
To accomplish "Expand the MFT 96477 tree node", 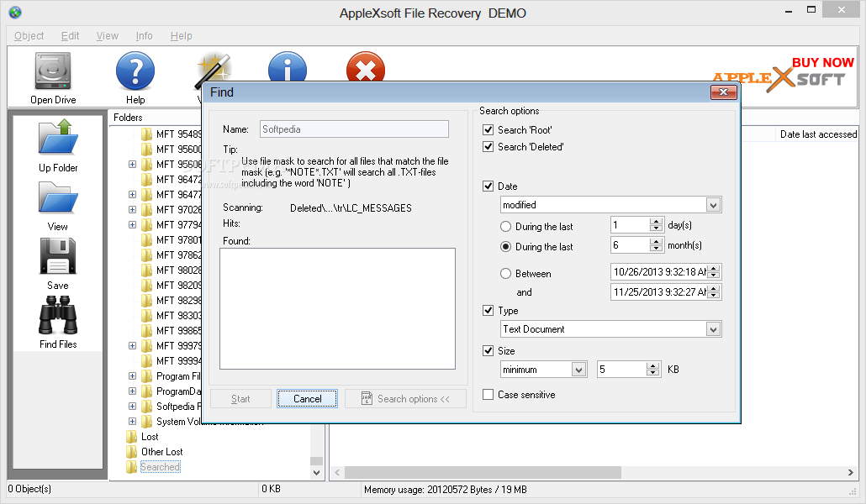I will tap(133, 194).
